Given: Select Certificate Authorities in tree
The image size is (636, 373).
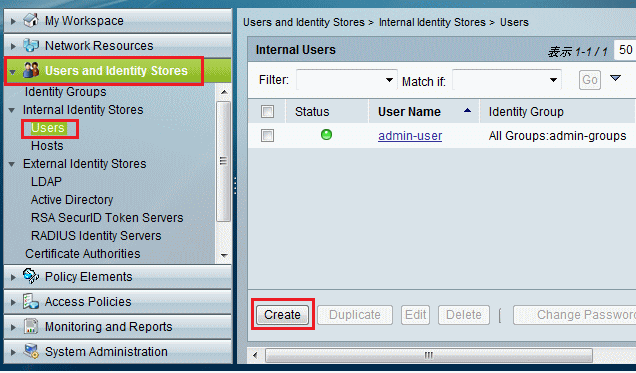Looking at the screenshot, I should [x=83, y=254].
